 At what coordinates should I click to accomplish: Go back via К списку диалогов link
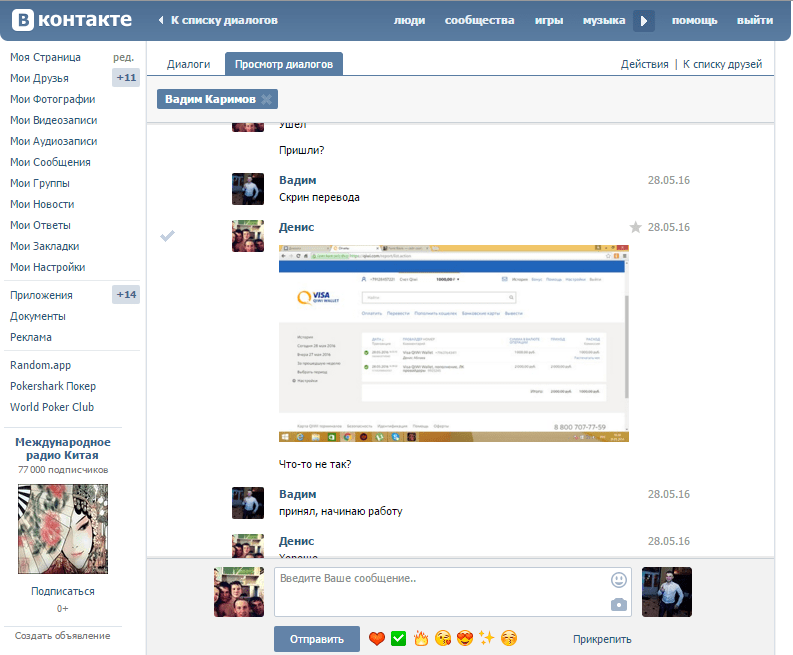click(x=223, y=20)
